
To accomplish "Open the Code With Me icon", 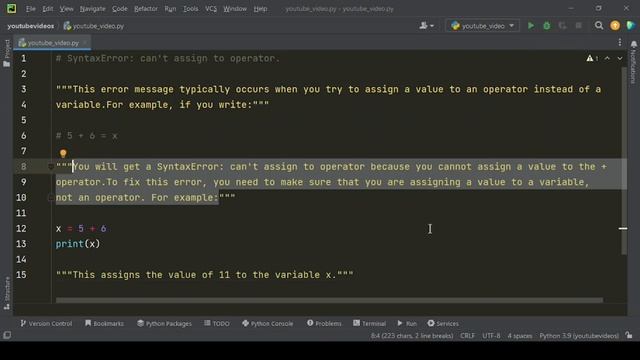I will [631, 26].
